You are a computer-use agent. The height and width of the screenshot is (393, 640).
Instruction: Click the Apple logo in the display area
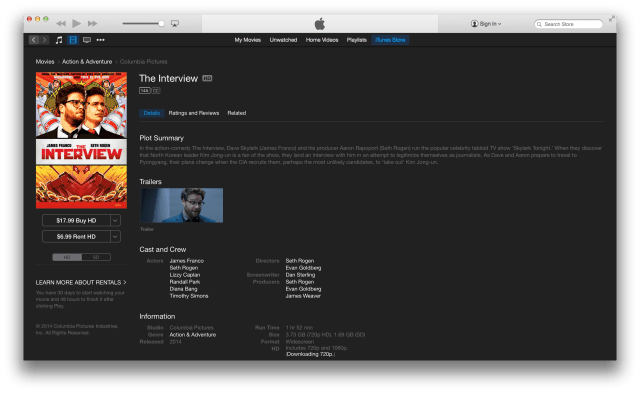(x=320, y=24)
